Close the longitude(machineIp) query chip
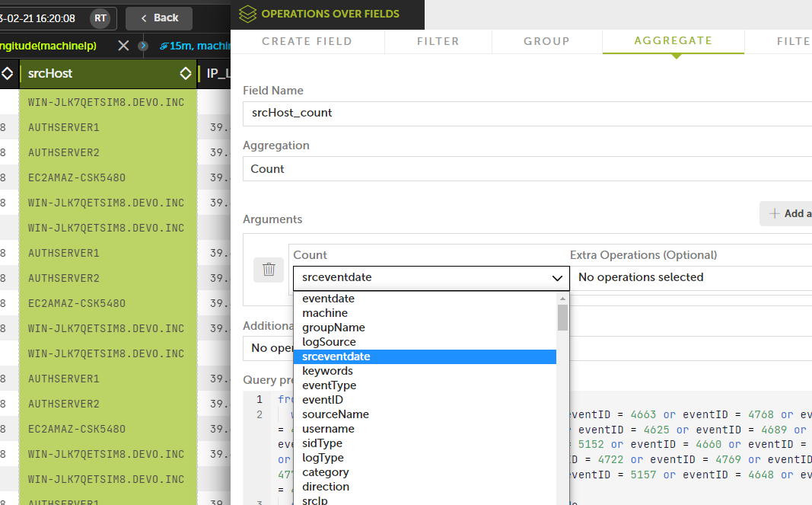 click(x=123, y=46)
